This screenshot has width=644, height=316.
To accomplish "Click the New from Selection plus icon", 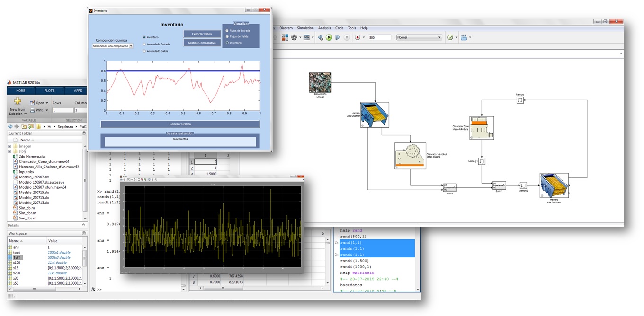I will (18, 101).
